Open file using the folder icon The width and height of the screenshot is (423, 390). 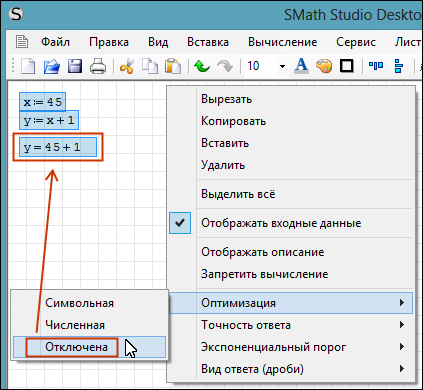point(52,66)
